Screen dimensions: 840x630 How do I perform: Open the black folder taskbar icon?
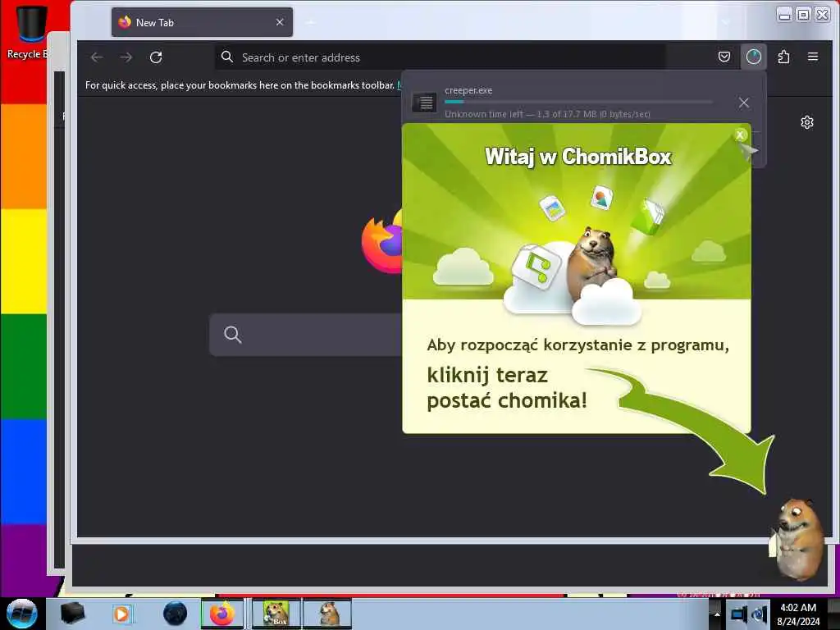click(x=73, y=614)
